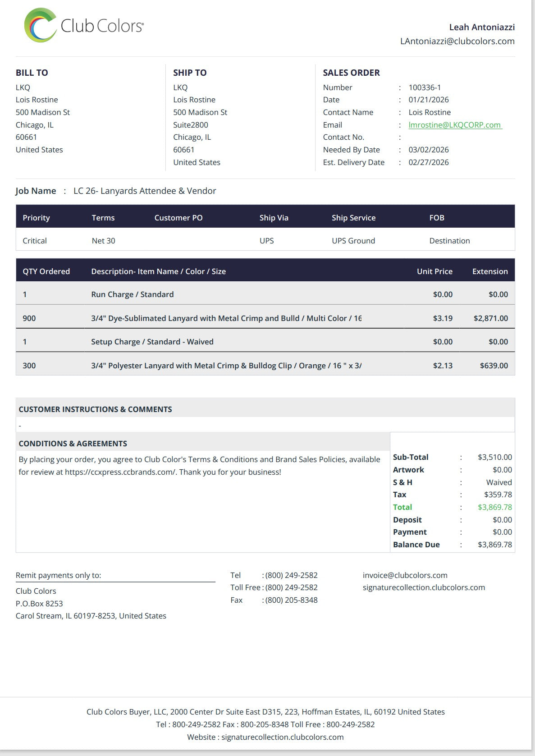Image resolution: width=535 pixels, height=756 pixels.
Task: Click the Customer Instructions & Comments heading
Action: [x=95, y=409]
